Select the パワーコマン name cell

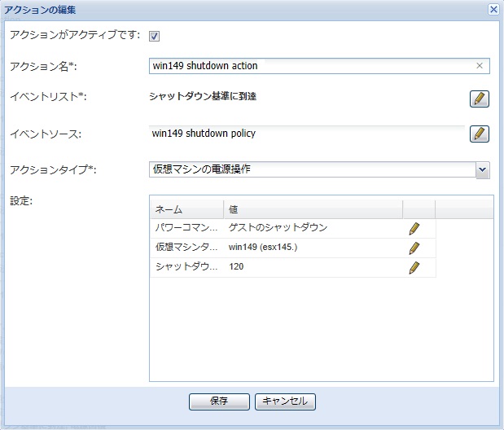click(186, 228)
